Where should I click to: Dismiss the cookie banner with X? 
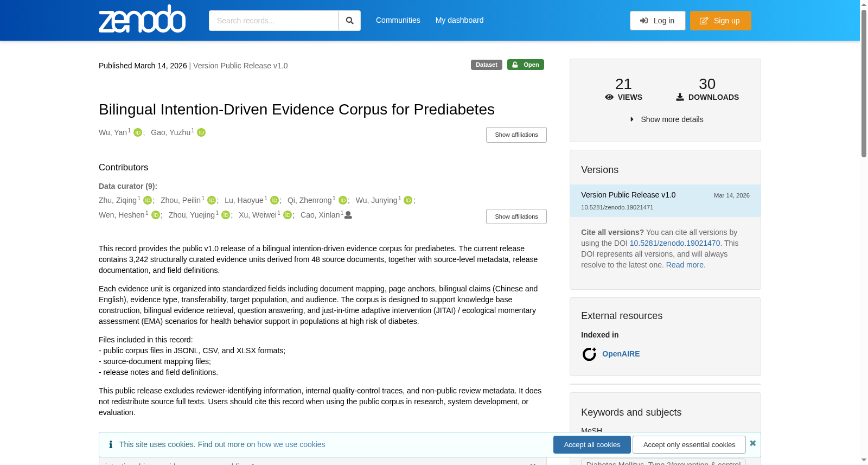coord(752,443)
